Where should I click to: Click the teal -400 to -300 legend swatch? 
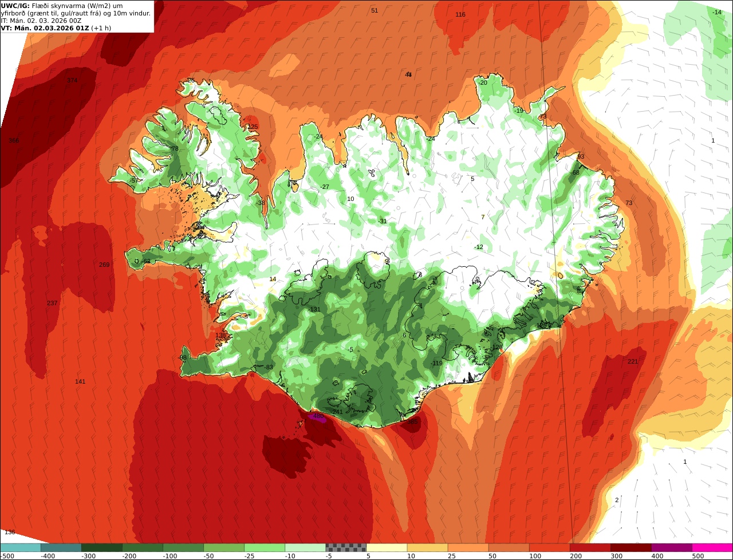(61, 547)
